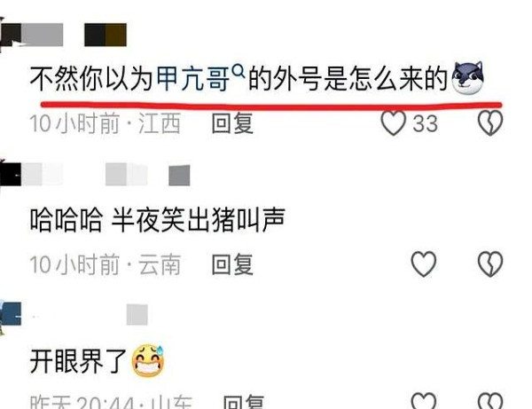
Task: Tap the search magnifier beside 甲亢哥
Action: [x=239, y=71]
